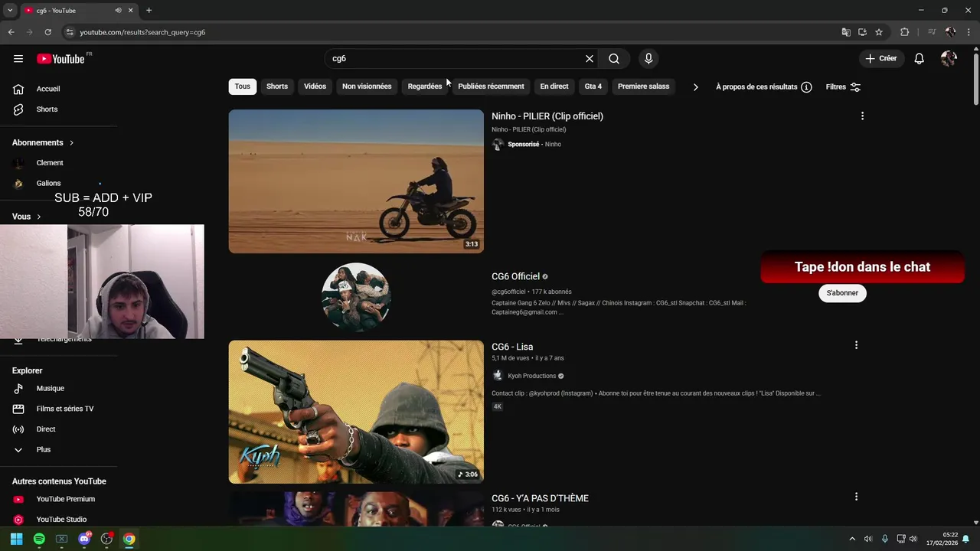
Task: Select the En direct filter chip
Action: [x=554, y=86]
